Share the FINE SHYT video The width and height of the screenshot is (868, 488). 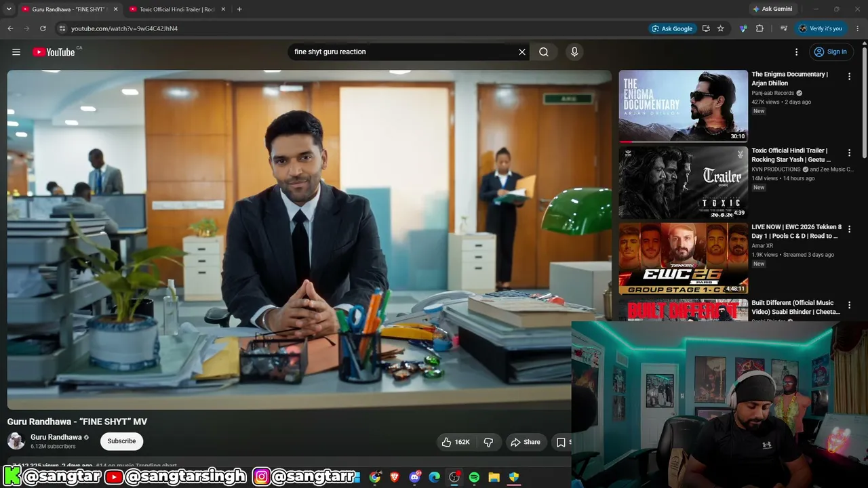coord(526,442)
